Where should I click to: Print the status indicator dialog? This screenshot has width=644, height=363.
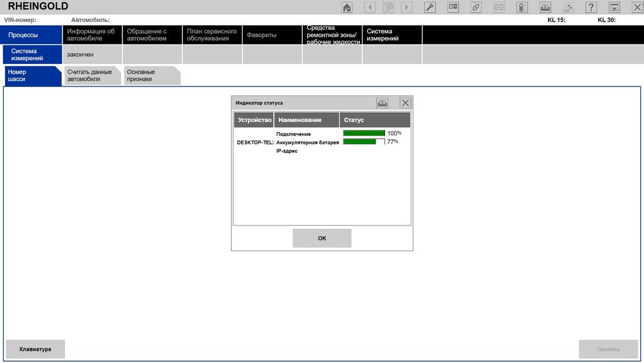point(383,103)
